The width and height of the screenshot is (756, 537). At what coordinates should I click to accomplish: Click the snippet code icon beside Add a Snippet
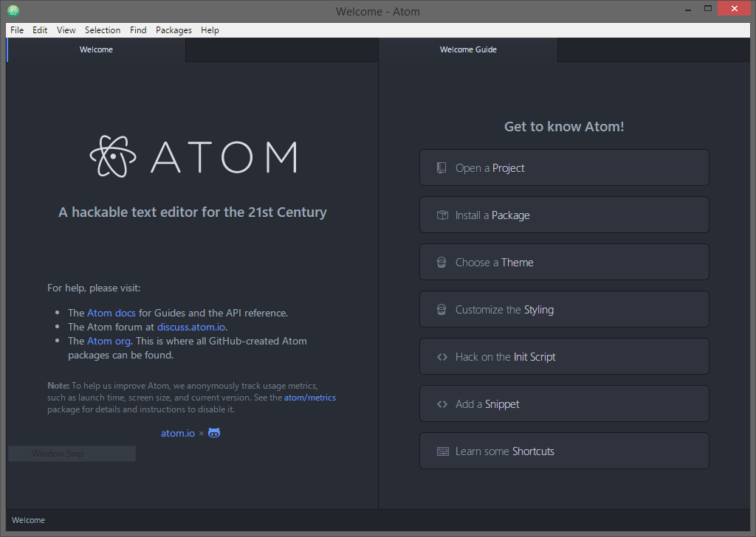coord(441,403)
